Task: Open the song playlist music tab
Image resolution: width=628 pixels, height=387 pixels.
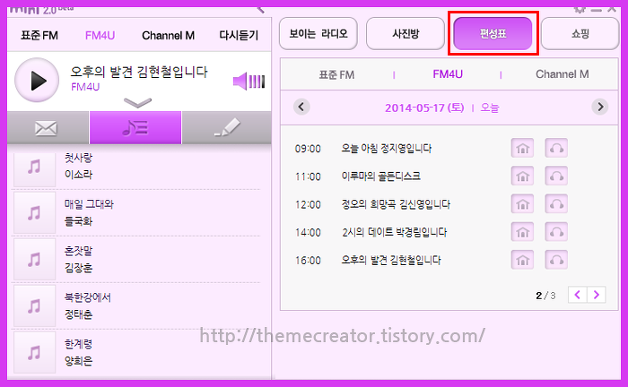Action: tap(135, 128)
